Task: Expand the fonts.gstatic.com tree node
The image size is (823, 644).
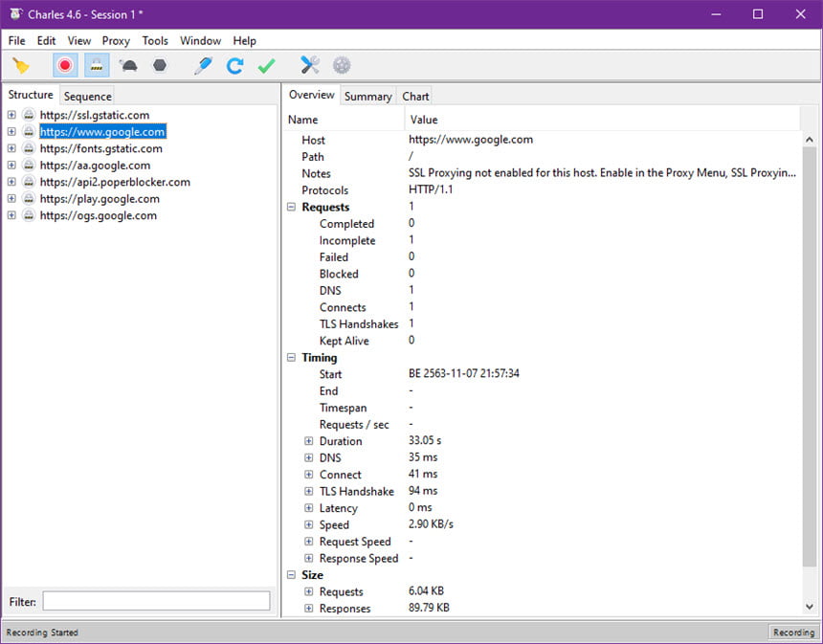Action: click(11, 148)
